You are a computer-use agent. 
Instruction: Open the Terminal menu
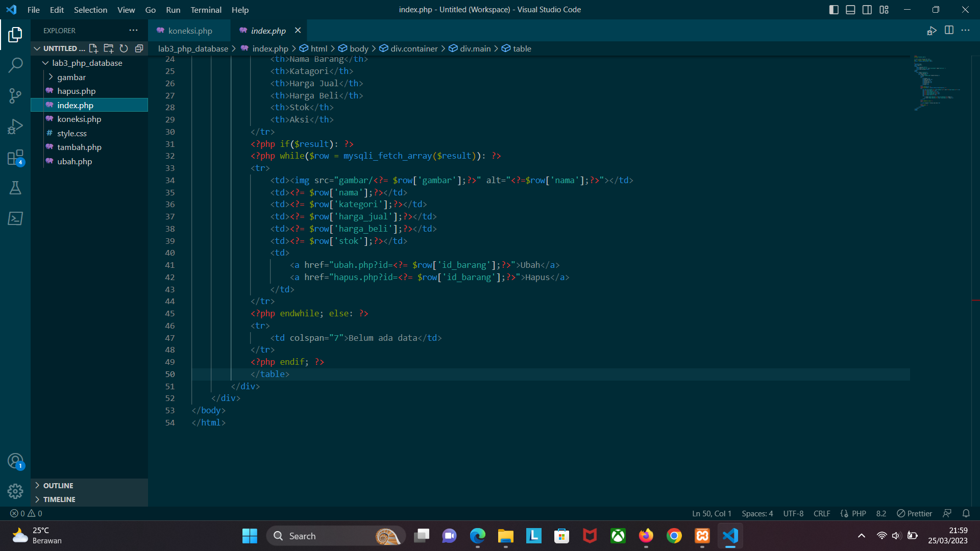point(206,10)
